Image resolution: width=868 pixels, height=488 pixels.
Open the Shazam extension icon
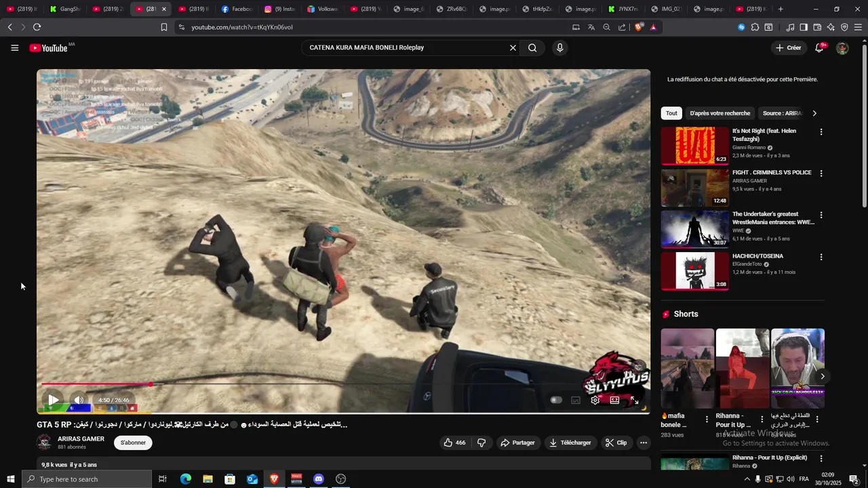(741, 27)
